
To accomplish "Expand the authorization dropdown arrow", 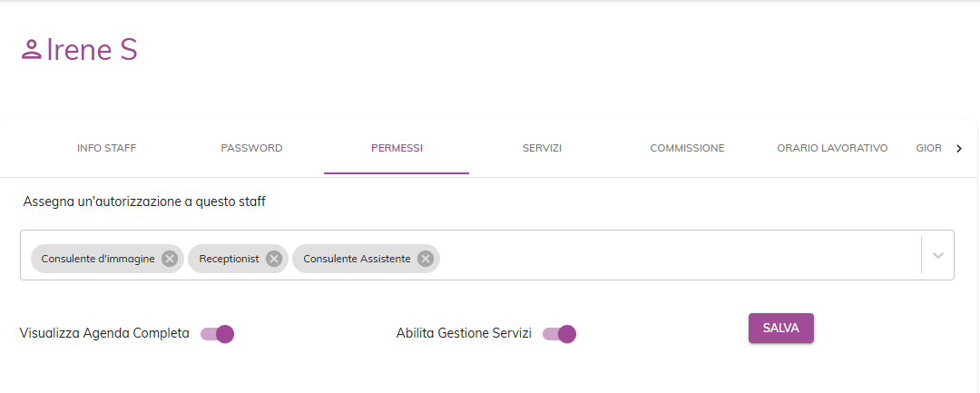I will click(x=938, y=255).
